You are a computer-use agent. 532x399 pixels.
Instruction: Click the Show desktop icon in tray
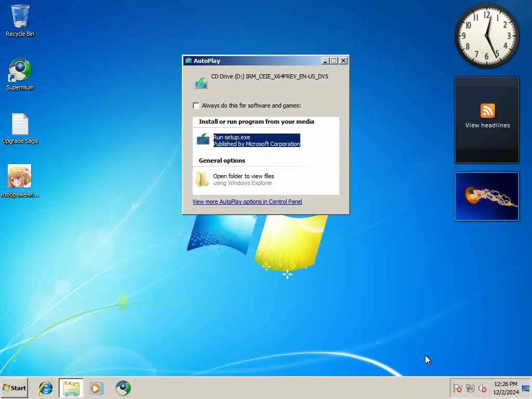point(526,388)
